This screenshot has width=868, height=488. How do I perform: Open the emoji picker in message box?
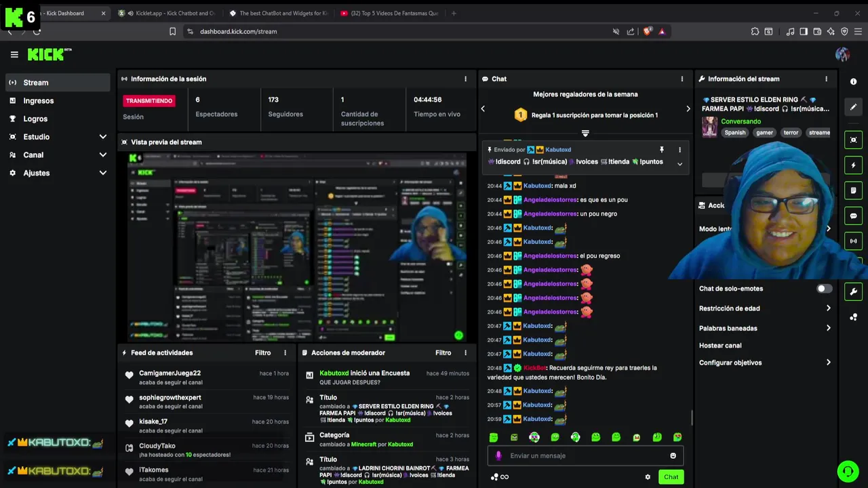673,455
